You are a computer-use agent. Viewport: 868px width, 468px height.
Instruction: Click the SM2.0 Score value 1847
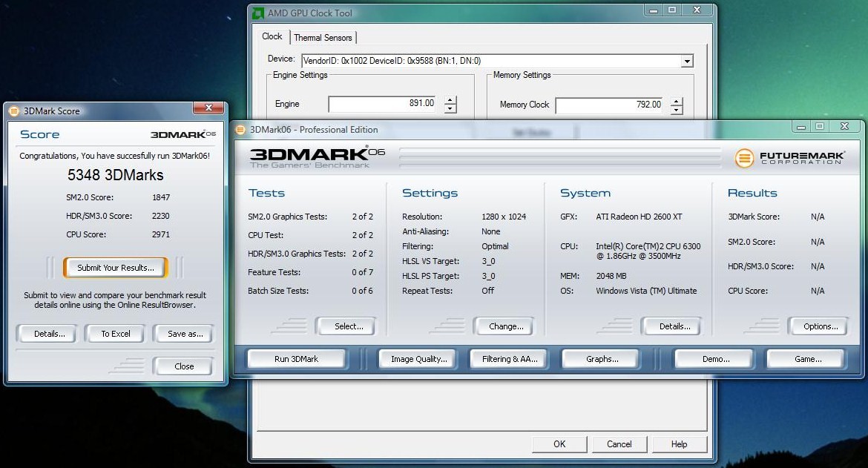tap(161, 197)
